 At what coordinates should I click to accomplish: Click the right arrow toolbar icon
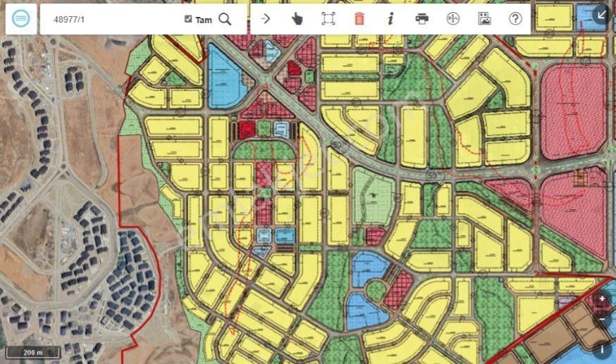[x=266, y=19]
